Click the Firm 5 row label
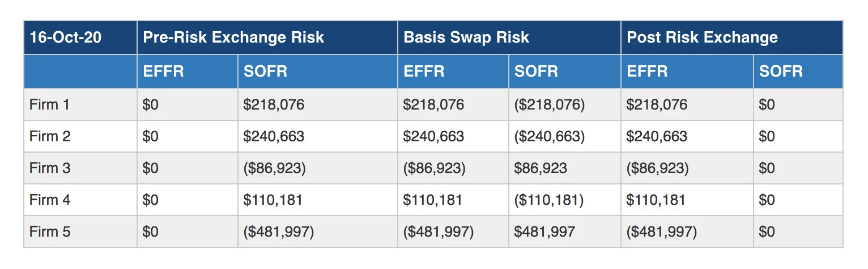868x269 pixels. click(50, 232)
